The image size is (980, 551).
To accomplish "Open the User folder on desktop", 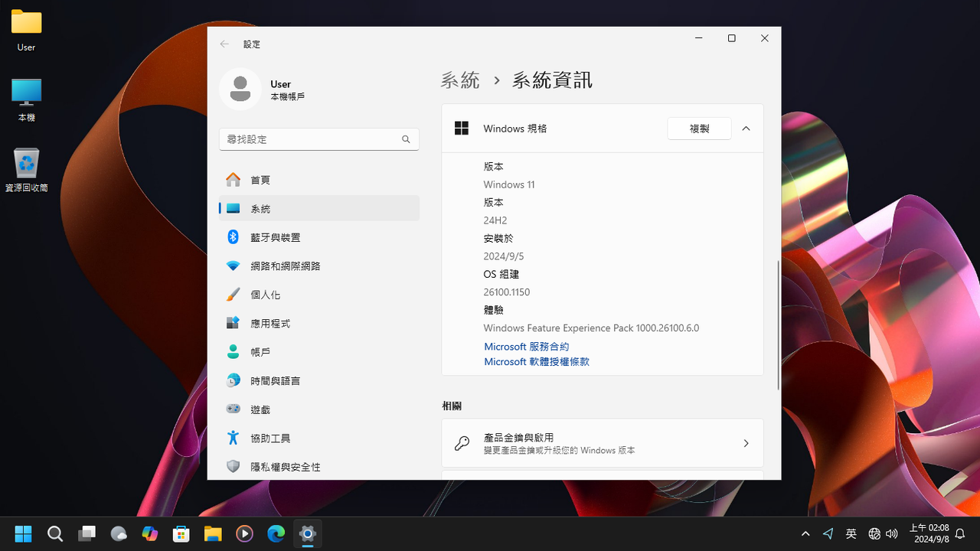I will [x=26, y=31].
